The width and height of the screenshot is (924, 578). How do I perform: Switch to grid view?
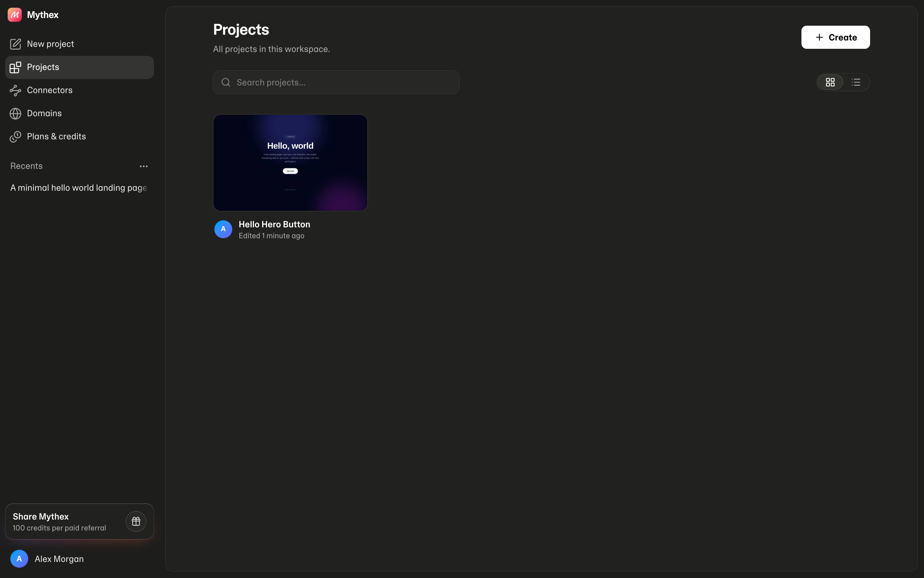(830, 82)
